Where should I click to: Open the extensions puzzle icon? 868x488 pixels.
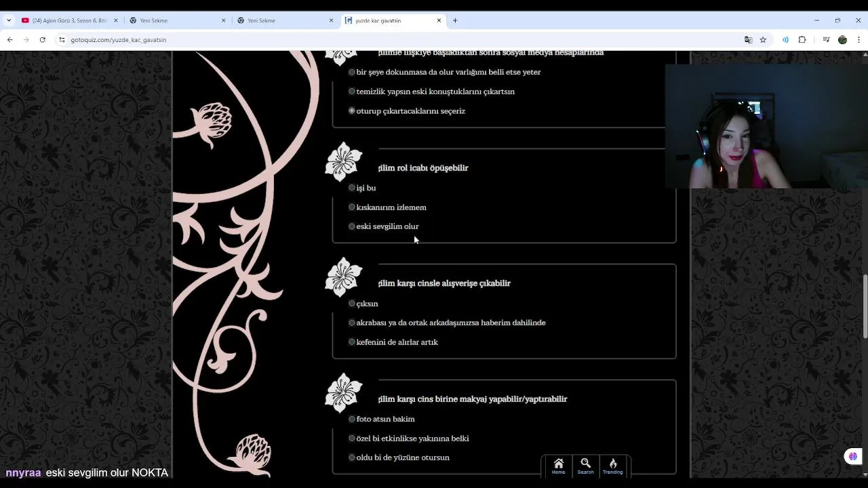tap(802, 40)
